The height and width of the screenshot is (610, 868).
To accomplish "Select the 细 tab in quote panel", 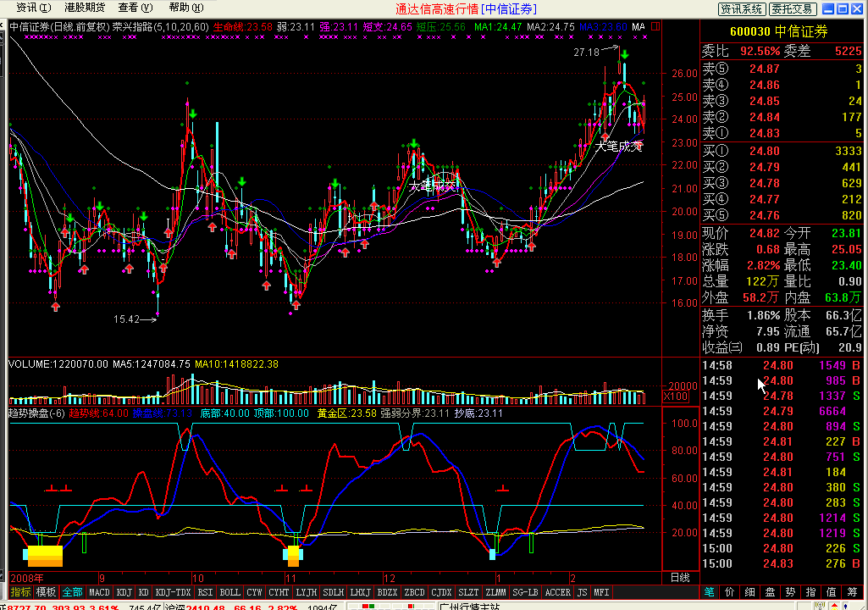I will point(749,592).
